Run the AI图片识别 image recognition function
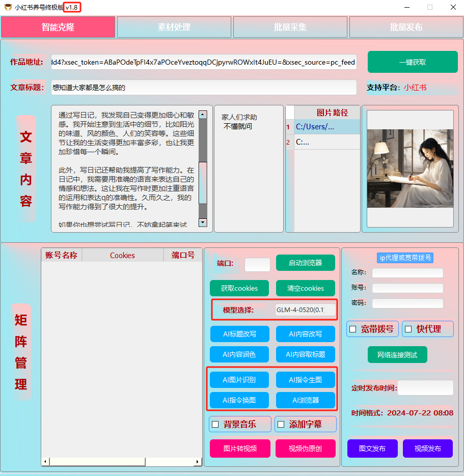The image size is (464, 476). pyautogui.click(x=239, y=379)
